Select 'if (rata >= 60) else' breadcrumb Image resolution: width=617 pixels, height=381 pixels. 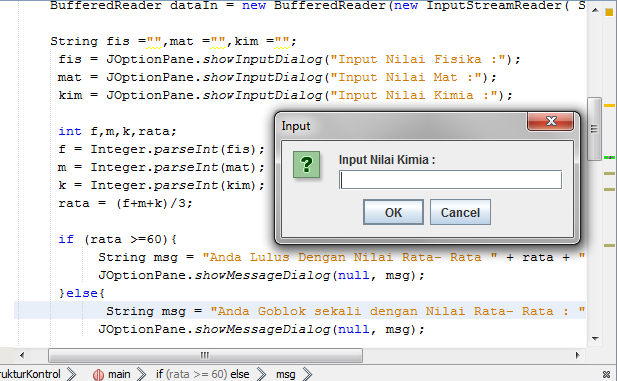pyautogui.click(x=202, y=374)
